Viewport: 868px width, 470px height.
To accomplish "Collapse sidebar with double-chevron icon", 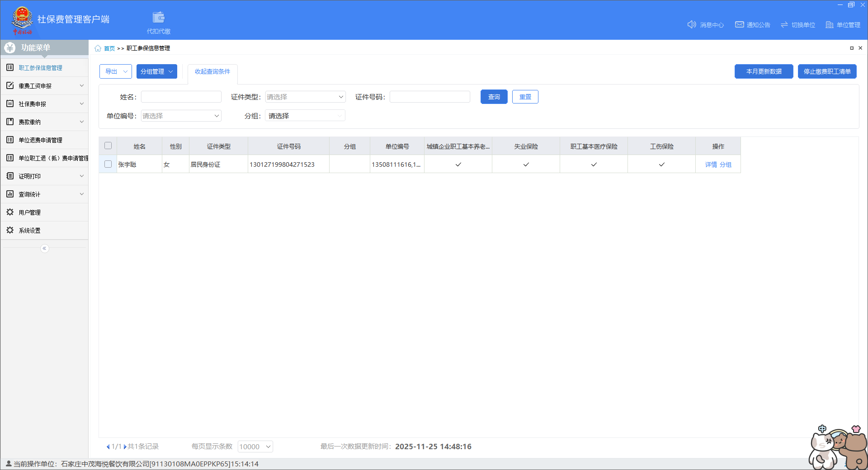I will [x=44, y=249].
